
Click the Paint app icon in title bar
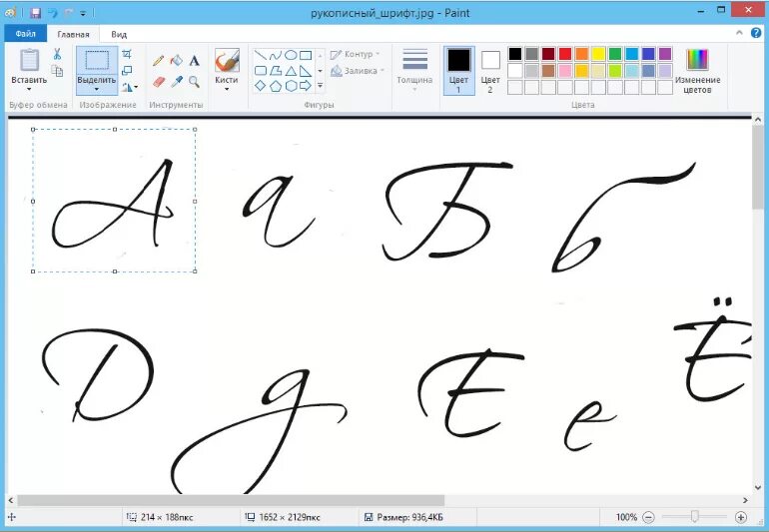click(x=10, y=12)
